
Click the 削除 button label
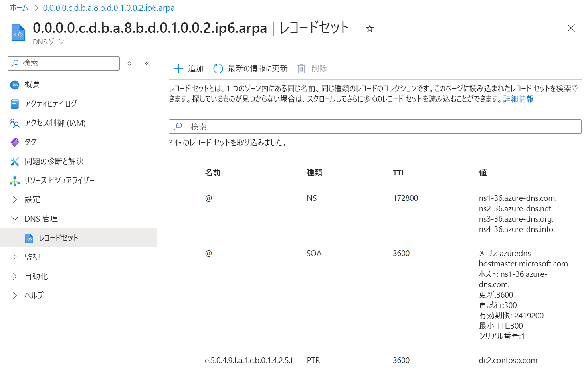(x=319, y=69)
